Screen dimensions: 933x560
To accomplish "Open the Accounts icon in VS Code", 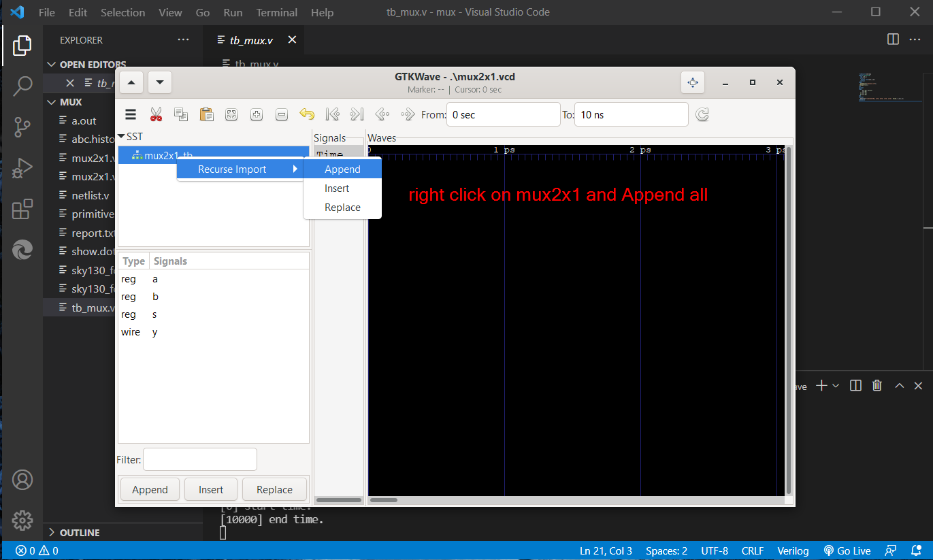I will tap(22, 480).
